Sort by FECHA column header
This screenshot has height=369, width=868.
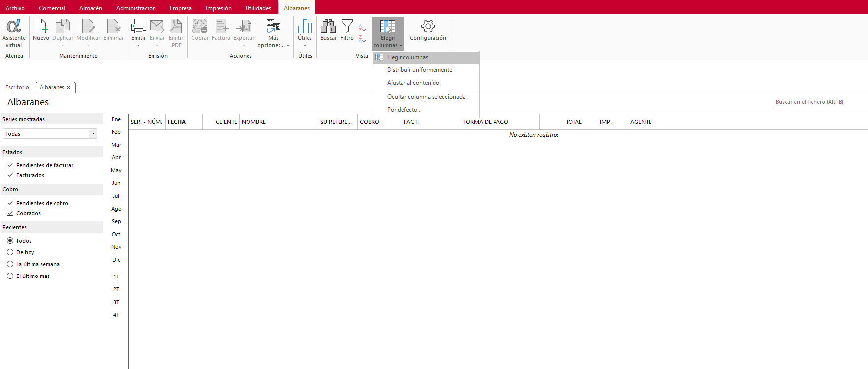[184, 122]
